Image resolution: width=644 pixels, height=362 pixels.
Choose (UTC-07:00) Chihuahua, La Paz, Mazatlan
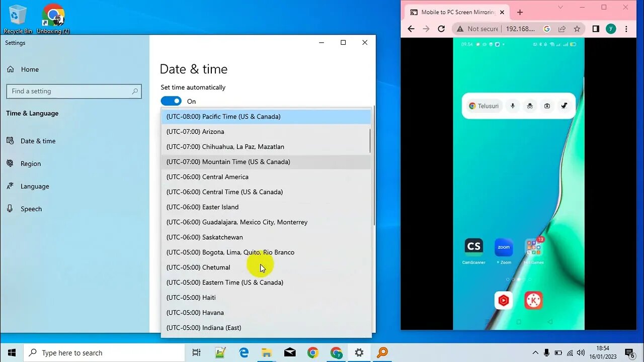coord(266,147)
